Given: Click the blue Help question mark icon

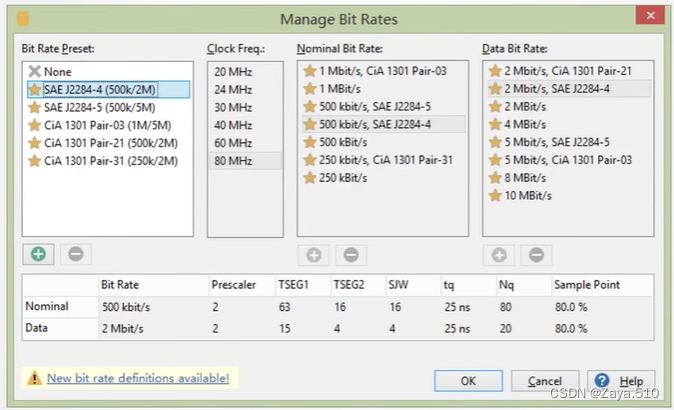Looking at the screenshot, I should coord(602,380).
